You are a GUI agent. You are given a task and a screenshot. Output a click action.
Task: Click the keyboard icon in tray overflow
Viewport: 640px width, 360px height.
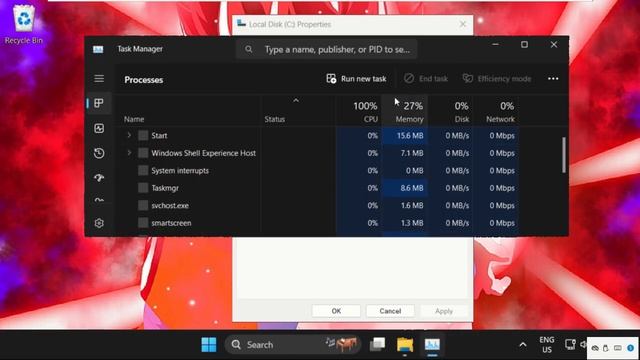(618, 348)
